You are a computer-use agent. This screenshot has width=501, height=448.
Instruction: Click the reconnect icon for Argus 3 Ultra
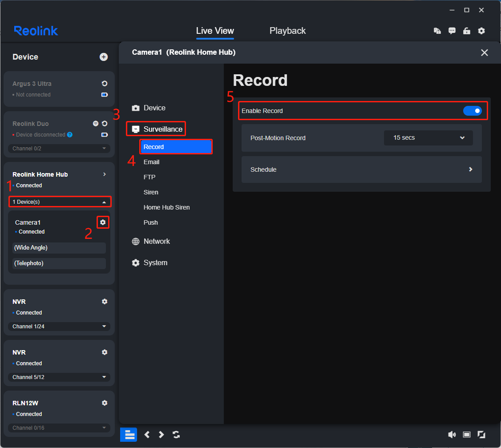click(x=104, y=84)
